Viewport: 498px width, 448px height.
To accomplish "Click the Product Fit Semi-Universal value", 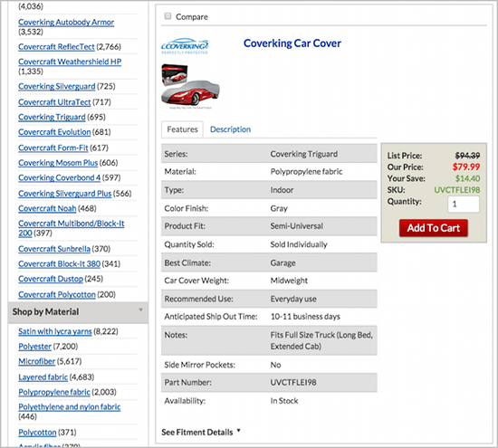I will pyautogui.click(x=297, y=226).
